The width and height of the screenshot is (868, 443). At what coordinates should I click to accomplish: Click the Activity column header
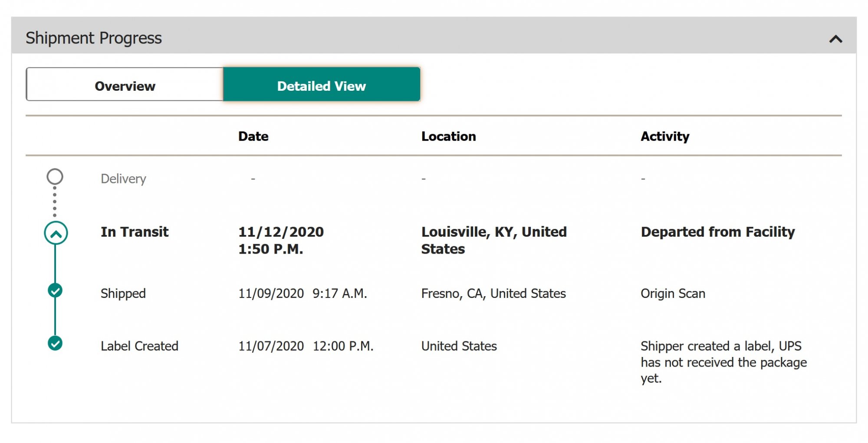point(664,136)
